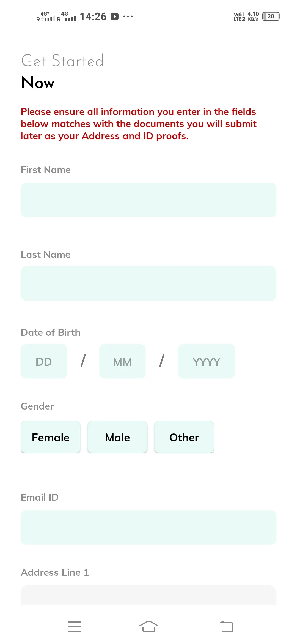Tap the Address Line 1 field

(x=148, y=596)
